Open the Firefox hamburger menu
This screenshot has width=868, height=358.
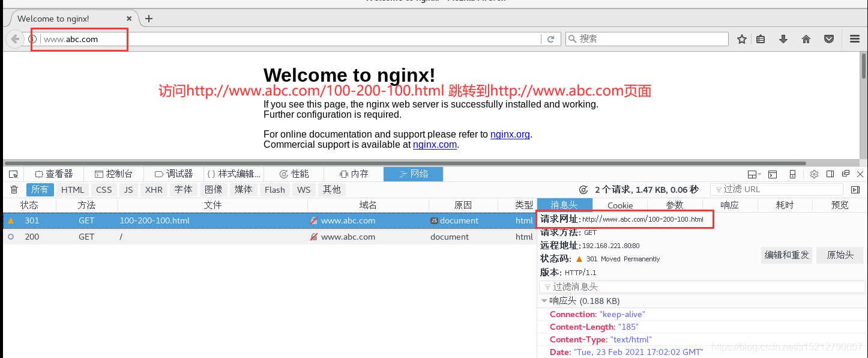pos(855,39)
